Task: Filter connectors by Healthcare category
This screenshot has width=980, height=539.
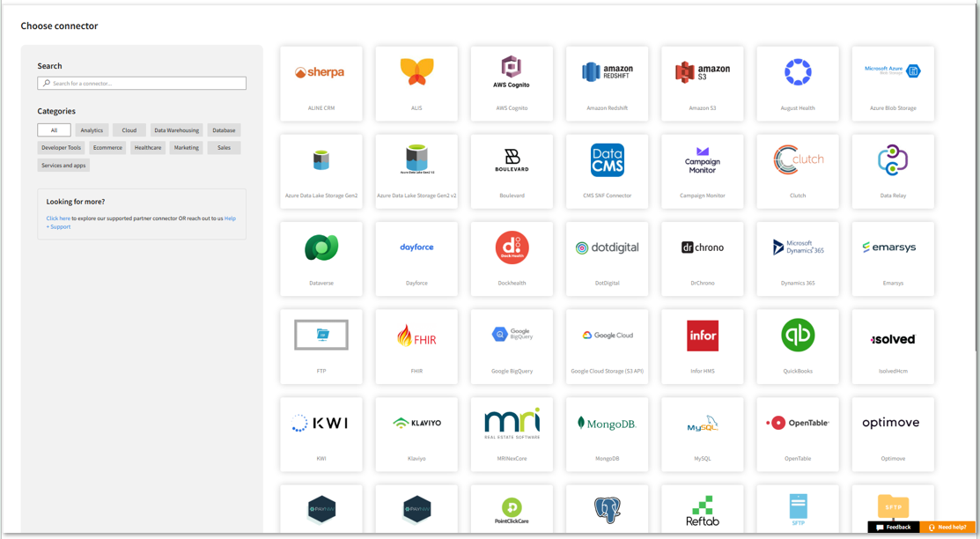Action: (148, 148)
